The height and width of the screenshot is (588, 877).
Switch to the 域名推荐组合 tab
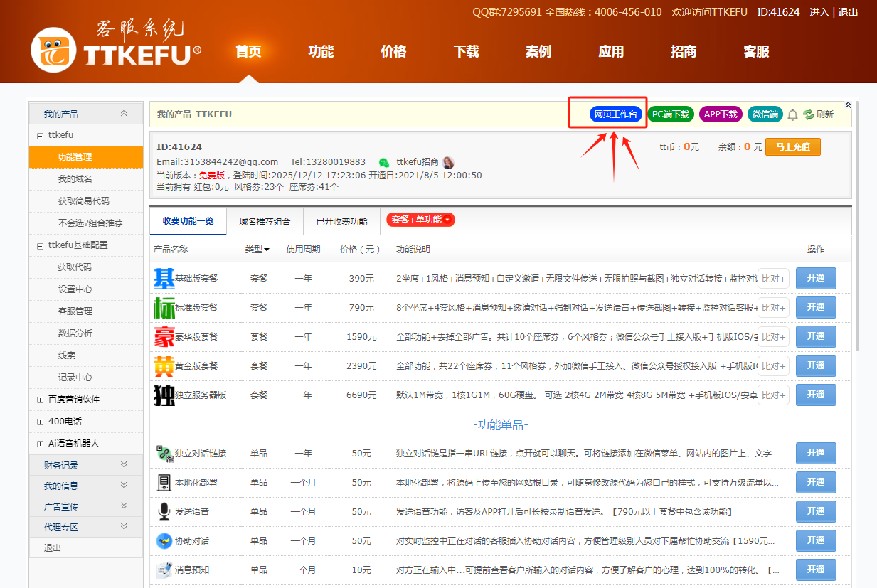265,221
